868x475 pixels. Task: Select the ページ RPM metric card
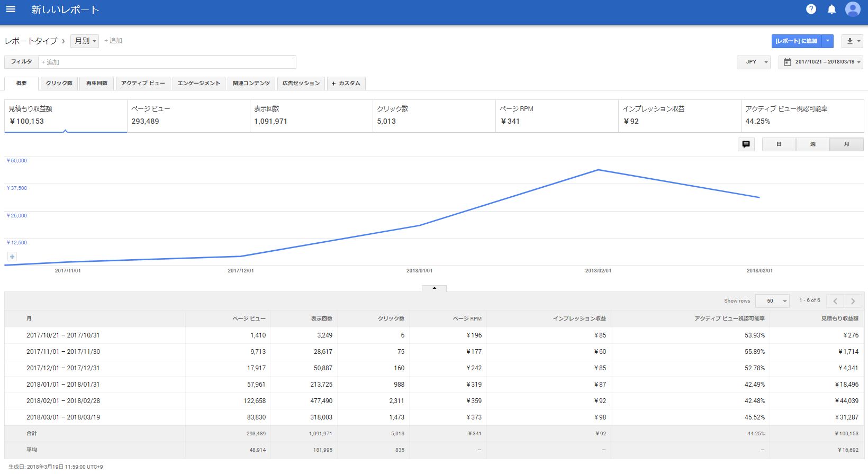coord(557,116)
